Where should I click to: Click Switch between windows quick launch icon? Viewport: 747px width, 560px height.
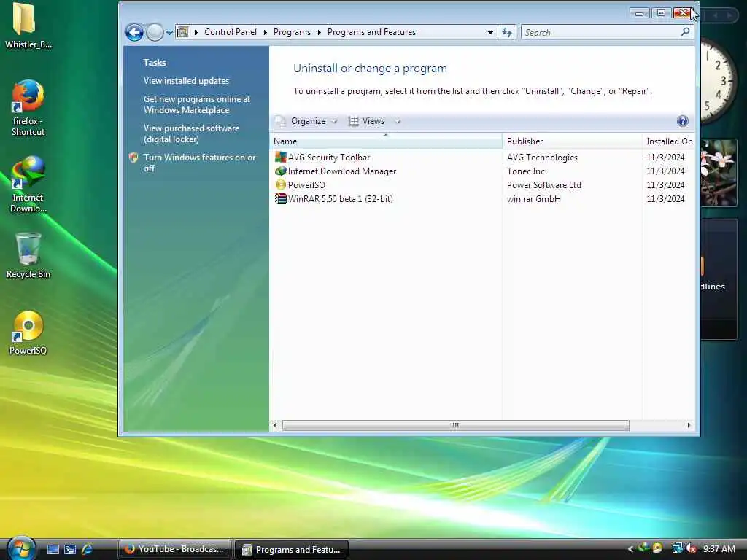(70, 550)
